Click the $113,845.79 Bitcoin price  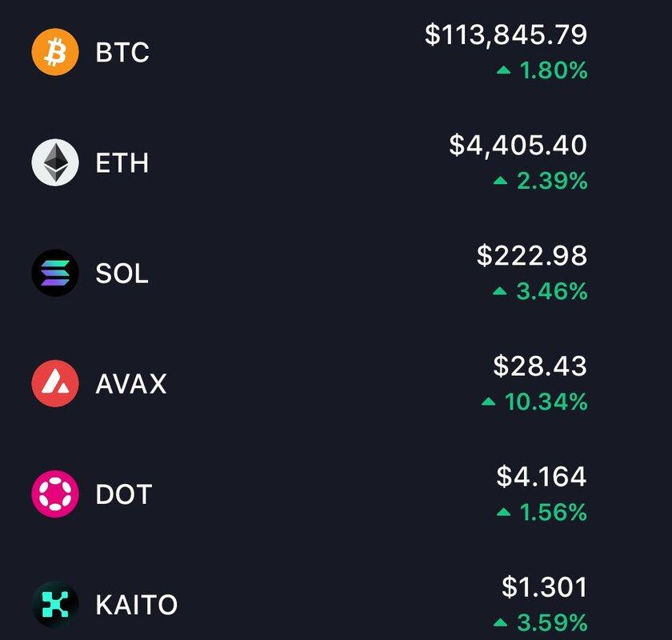[506, 34]
